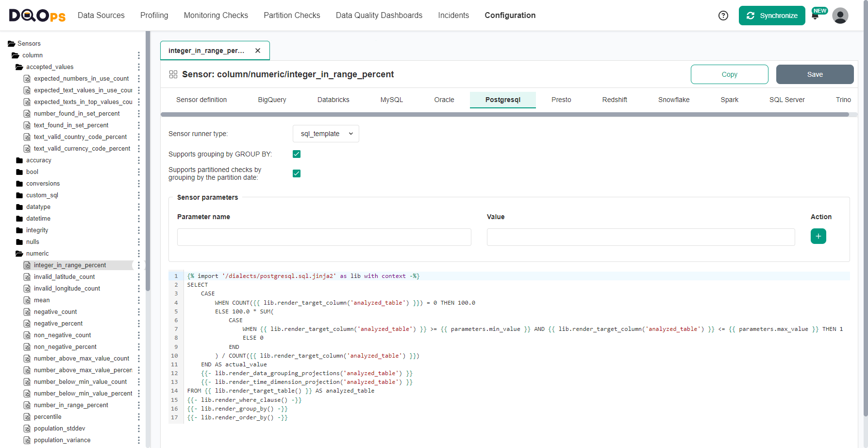Open the user profile avatar

pos(840,16)
